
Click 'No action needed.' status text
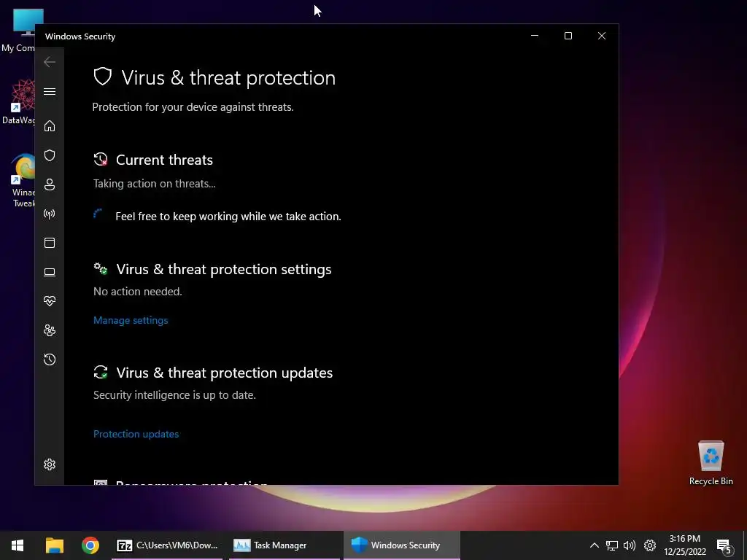(x=138, y=292)
